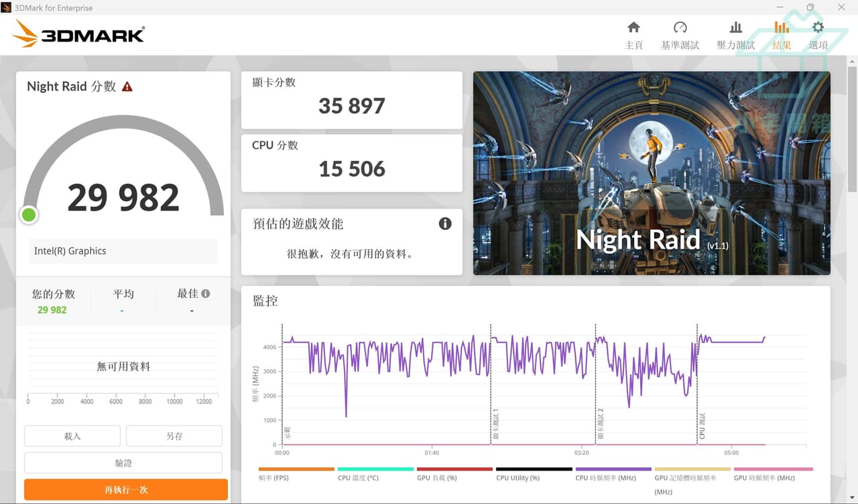This screenshot has height=504, width=858.
Task: Toggle the CPU 溫度 (°C) legend series
Action: click(375, 475)
